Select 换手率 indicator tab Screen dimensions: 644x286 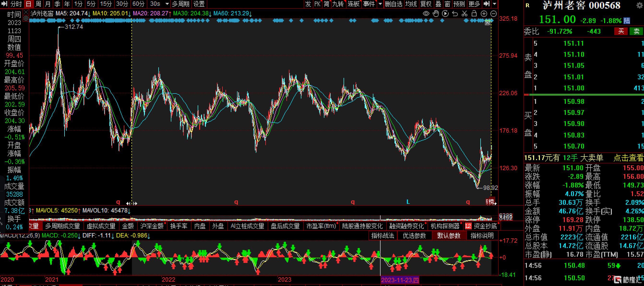179,226
